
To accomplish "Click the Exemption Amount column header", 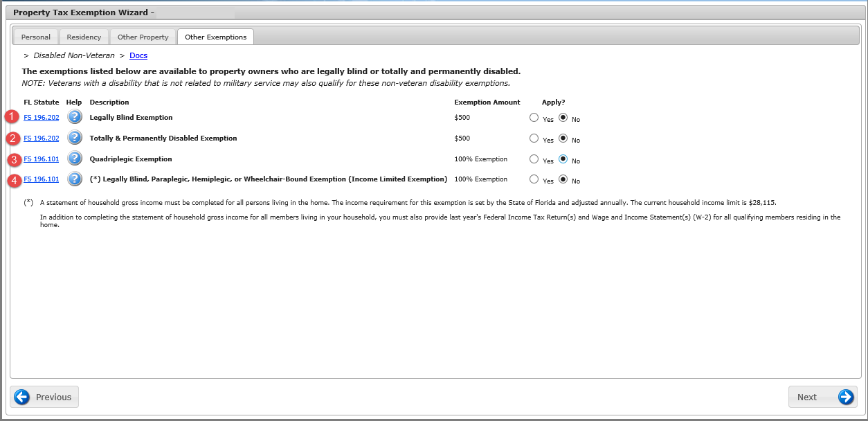I will pos(487,102).
